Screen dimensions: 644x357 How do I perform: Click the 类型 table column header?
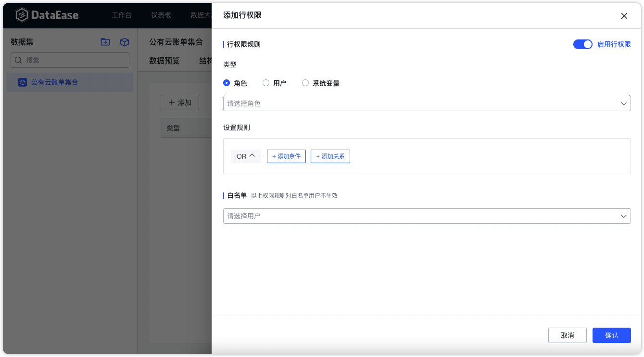pos(173,128)
